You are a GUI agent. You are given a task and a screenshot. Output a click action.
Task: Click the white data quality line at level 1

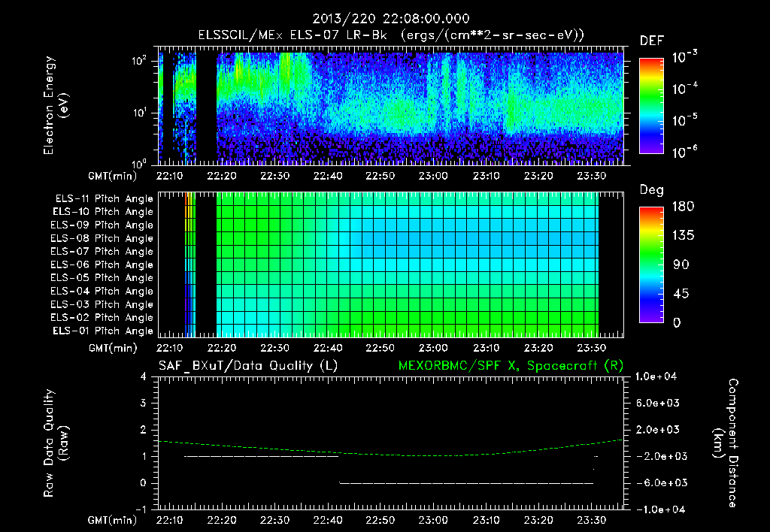point(261,456)
